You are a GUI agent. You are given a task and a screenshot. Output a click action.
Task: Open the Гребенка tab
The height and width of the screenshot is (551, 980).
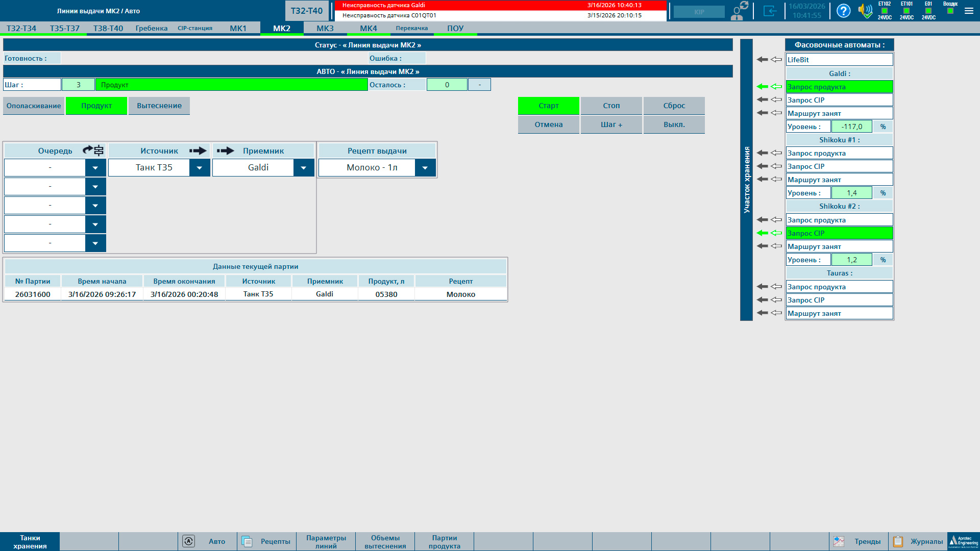tap(152, 28)
